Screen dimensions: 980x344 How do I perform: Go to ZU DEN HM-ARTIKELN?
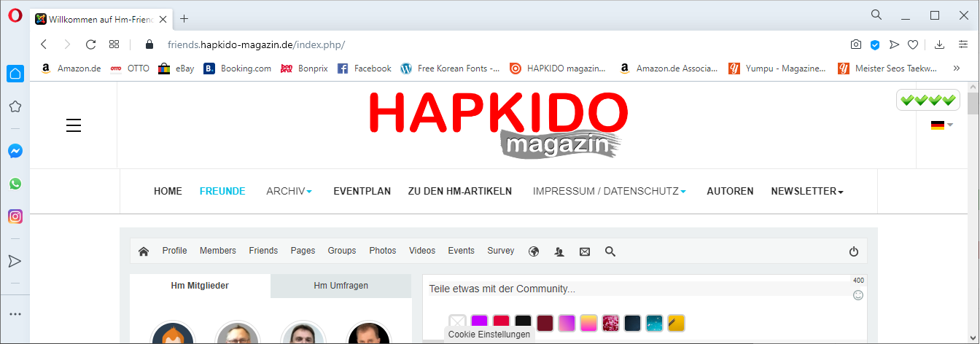[460, 191]
